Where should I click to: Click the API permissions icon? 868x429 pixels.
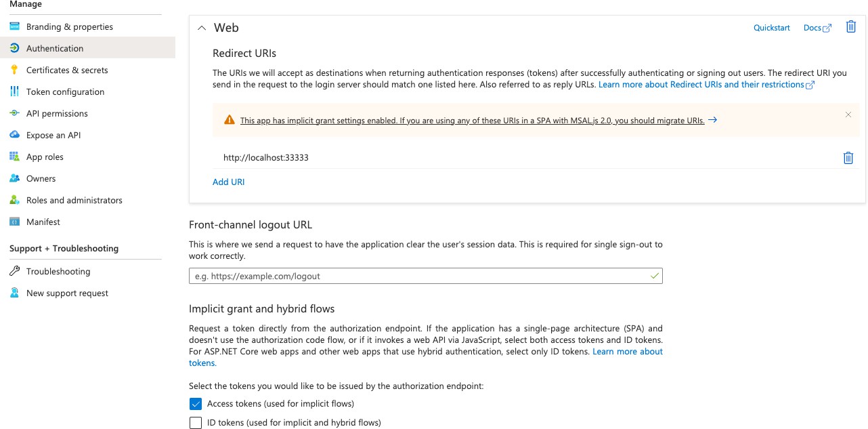click(x=14, y=114)
